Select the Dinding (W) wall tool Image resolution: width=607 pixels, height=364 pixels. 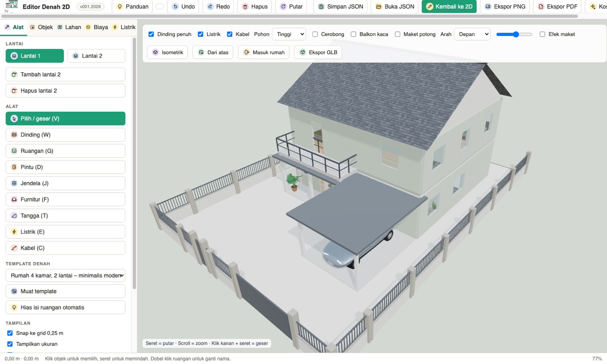click(65, 135)
